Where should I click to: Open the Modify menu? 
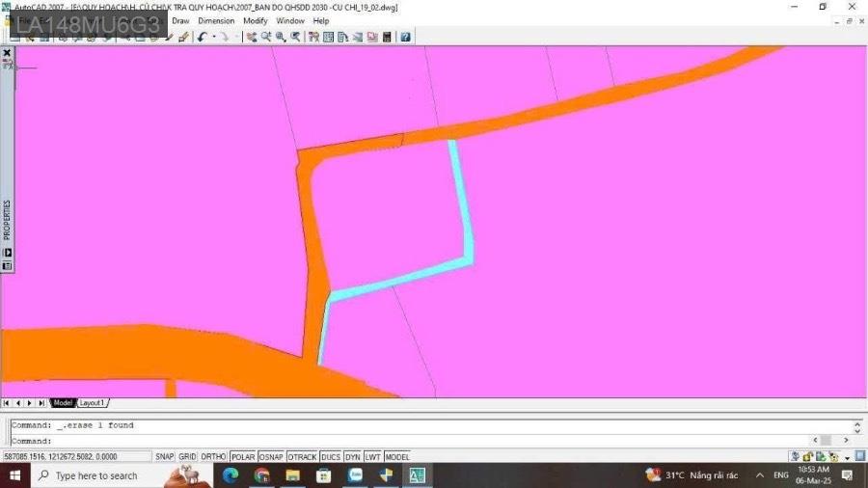pos(255,20)
